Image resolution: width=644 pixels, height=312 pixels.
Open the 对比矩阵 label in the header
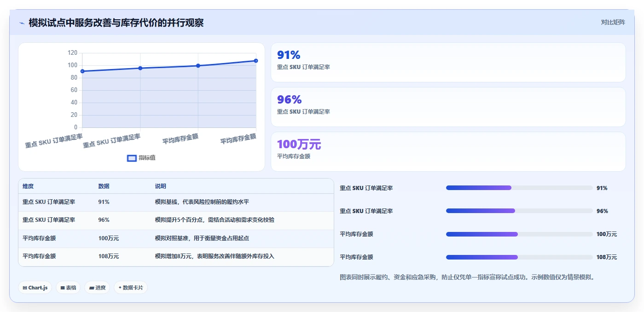(x=613, y=22)
